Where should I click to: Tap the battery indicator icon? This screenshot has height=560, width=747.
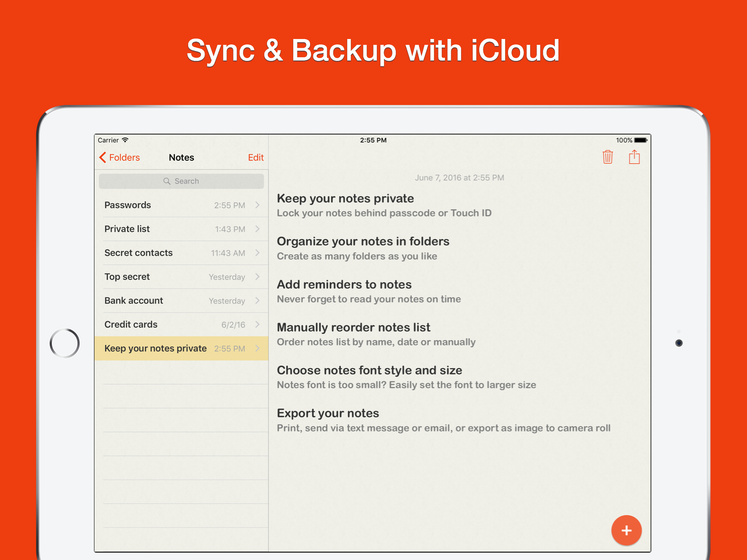[x=640, y=140]
